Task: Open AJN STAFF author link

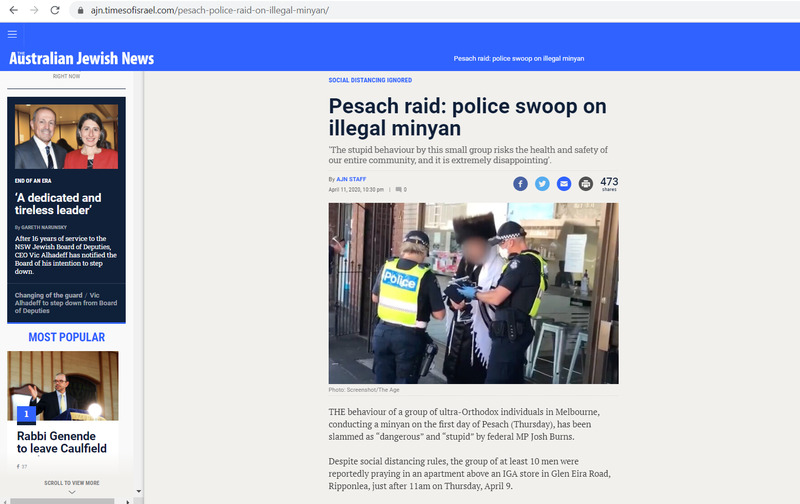Action: [351, 179]
